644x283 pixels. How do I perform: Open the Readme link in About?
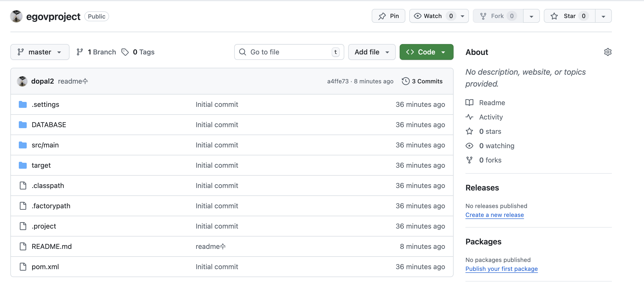tap(492, 103)
